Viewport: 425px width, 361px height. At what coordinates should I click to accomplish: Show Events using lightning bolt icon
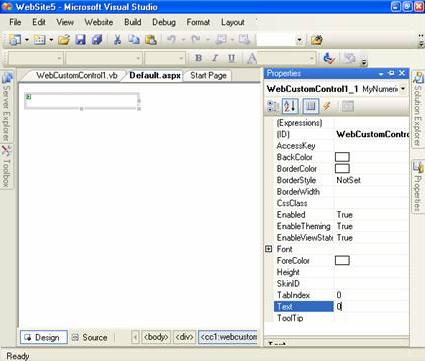[327, 106]
